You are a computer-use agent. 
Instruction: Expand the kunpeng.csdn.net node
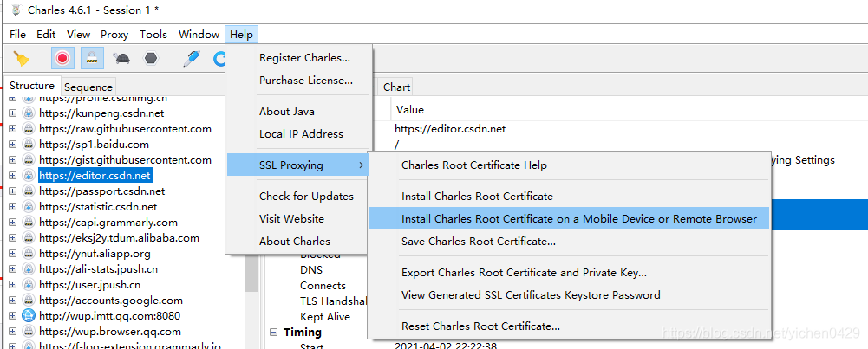(13, 113)
